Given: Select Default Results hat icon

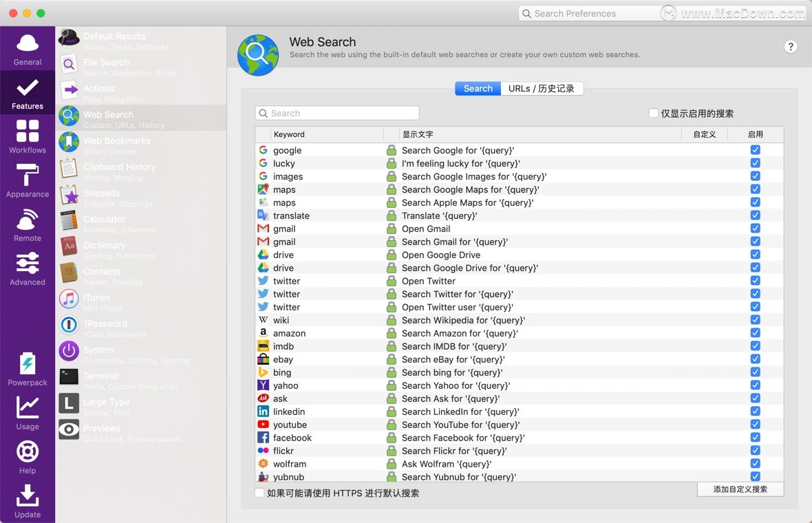Looking at the screenshot, I should point(69,38).
